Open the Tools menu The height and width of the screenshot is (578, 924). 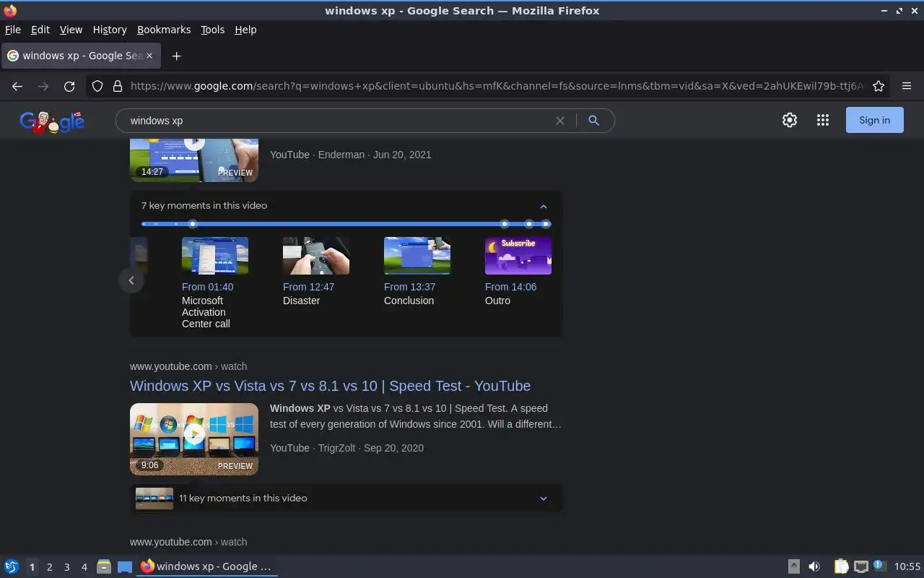coord(212,30)
